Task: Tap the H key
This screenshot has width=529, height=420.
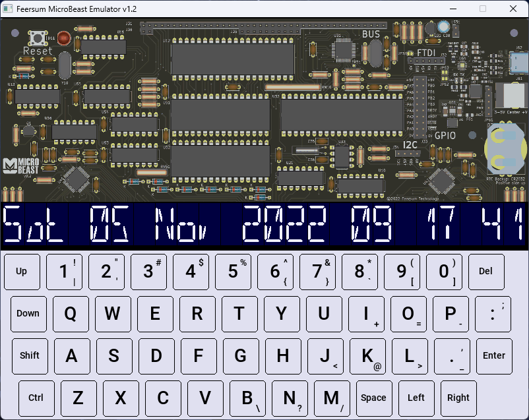Action: [x=283, y=356]
